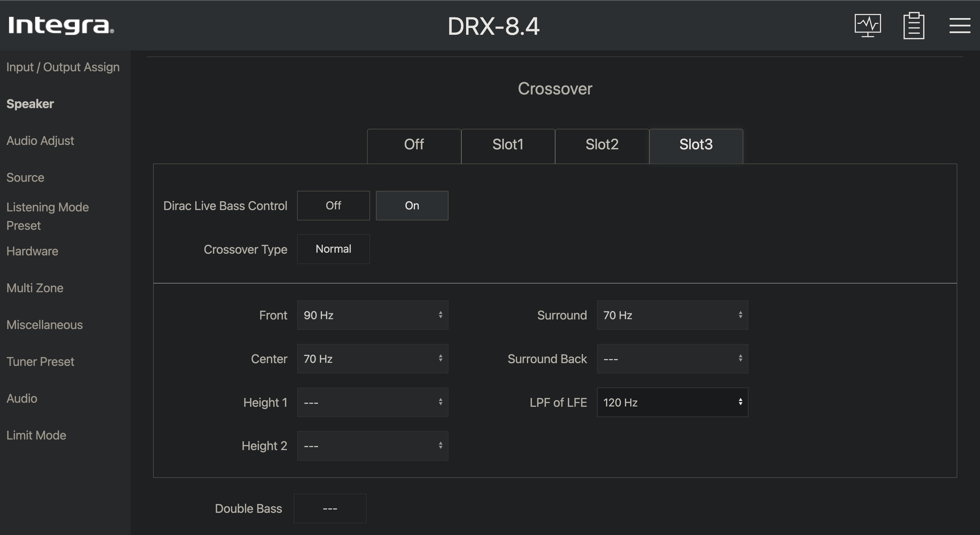Open the Front crossover dropdown
The image size is (980, 535).
372,315
